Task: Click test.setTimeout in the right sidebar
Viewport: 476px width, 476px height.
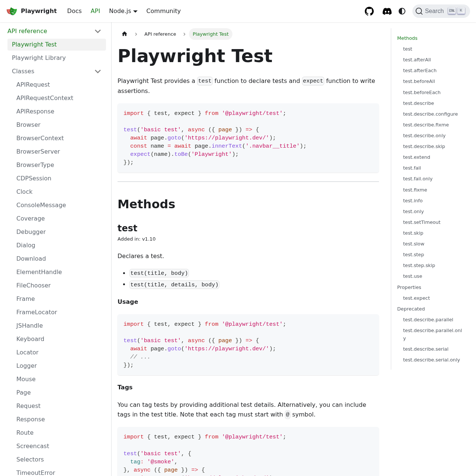Action: pos(422,222)
